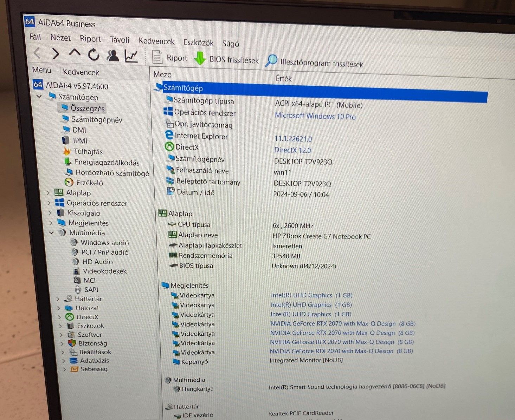
Task: Click the Érték column header
Action: pyautogui.click(x=284, y=78)
